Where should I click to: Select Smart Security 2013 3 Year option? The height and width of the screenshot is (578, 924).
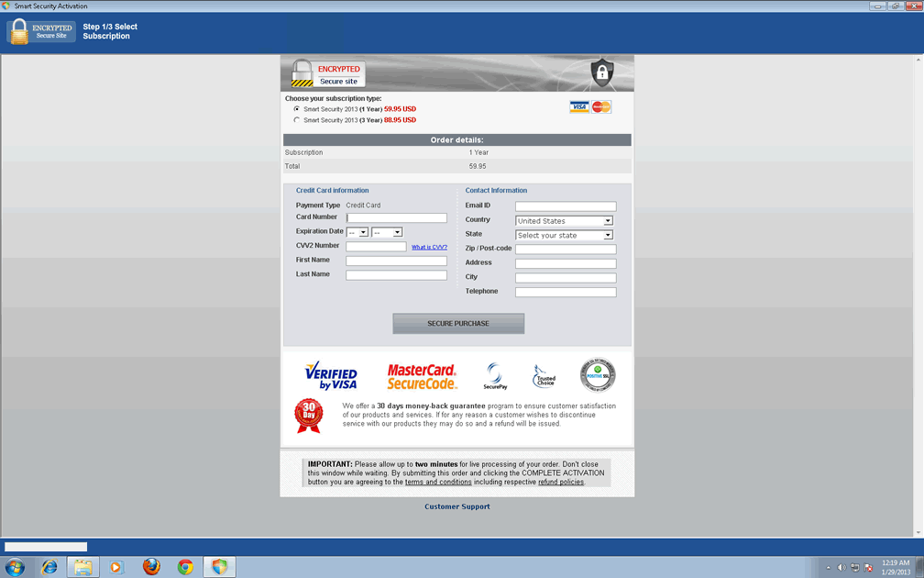[297, 120]
